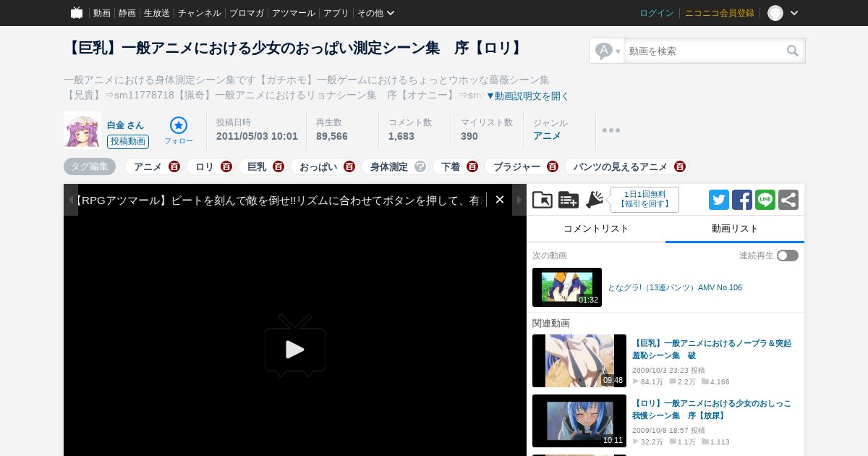Select the ロリ tag
868x456 pixels.
tap(205, 166)
